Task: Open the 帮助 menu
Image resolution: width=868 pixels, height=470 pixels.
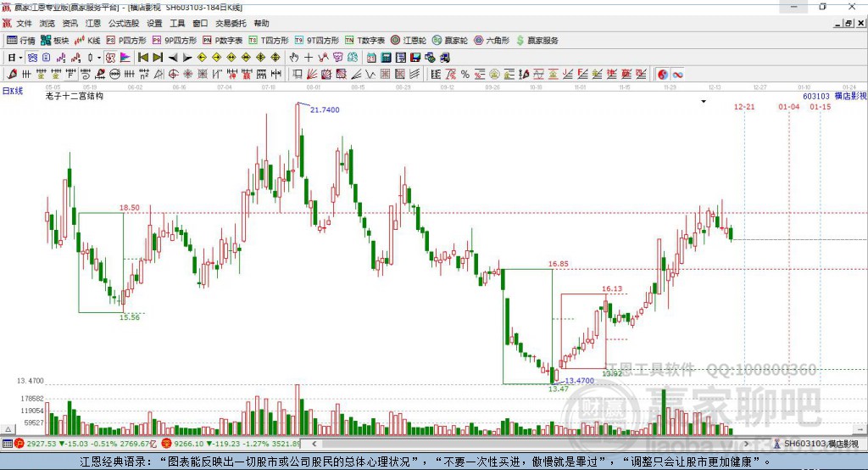Action: point(261,23)
